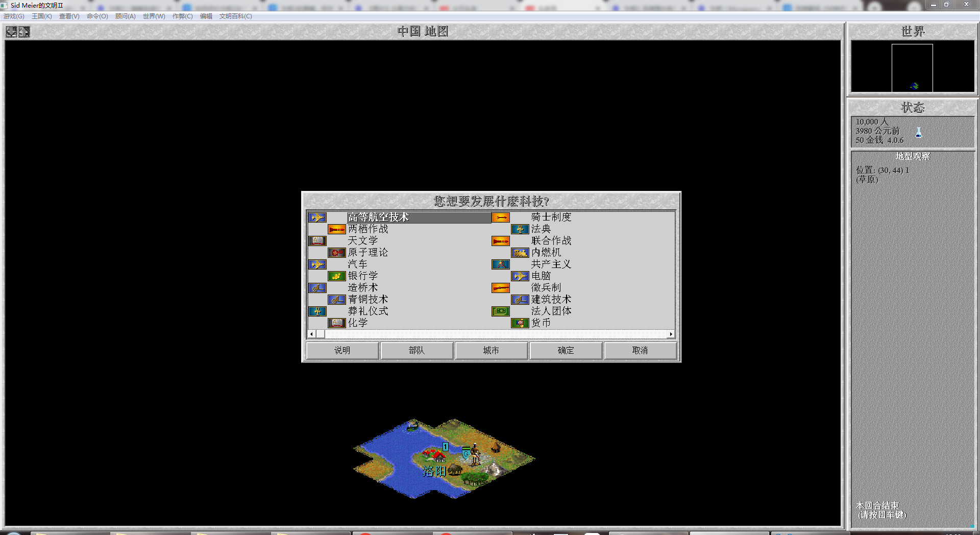
Task: Click the book icon beside 化学
Action: [337, 323]
